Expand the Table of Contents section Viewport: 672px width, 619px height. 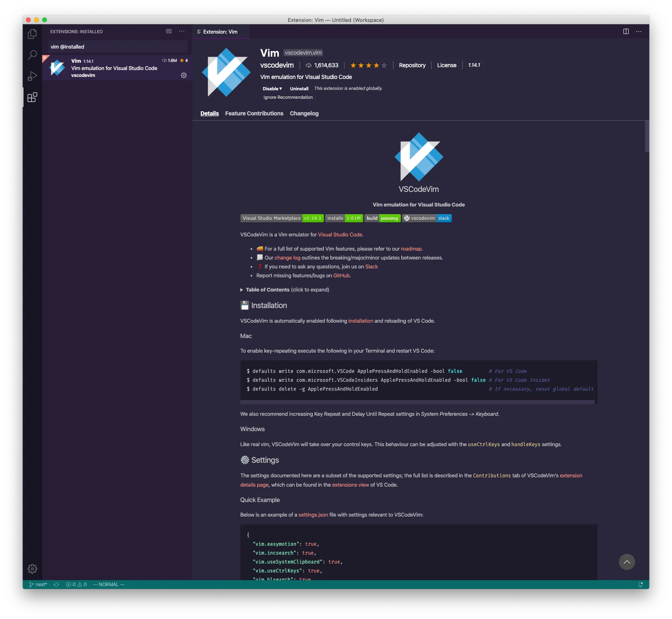click(x=285, y=290)
